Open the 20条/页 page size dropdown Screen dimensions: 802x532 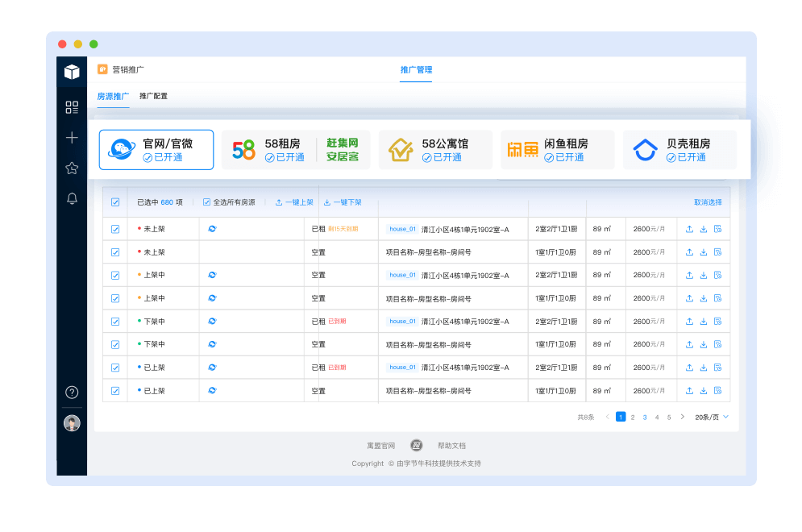coord(712,417)
